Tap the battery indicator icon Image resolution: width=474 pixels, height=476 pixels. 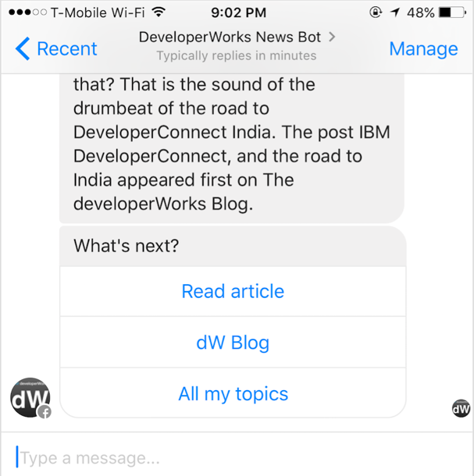point(452,12)
